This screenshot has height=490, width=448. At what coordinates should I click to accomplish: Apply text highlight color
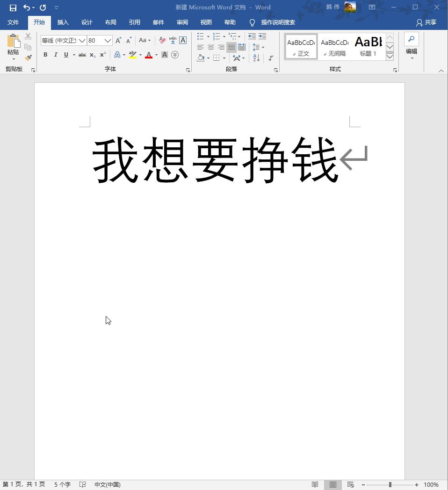132,55
